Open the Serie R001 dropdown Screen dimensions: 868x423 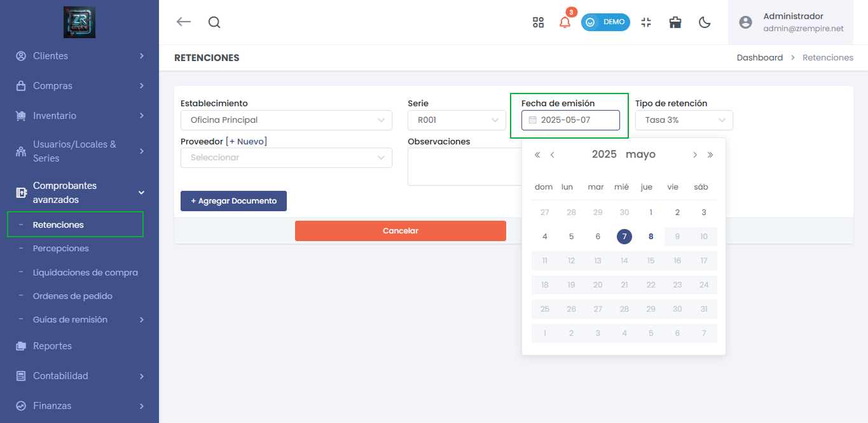pyautogui.click(x=457, y=120)
